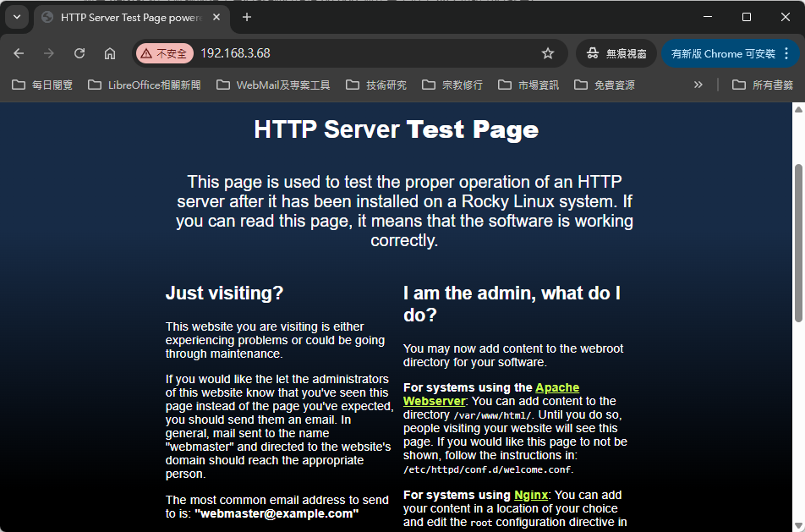
Task: Open the 所有書籤 all bookmarks folder
Action: [x=763, y=85]
